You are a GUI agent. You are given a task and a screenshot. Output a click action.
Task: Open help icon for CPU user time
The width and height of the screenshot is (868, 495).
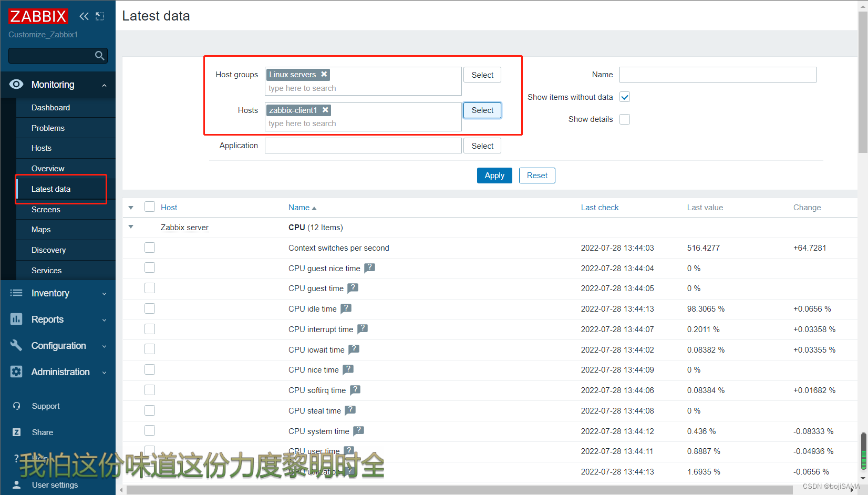tap(349, 451)
